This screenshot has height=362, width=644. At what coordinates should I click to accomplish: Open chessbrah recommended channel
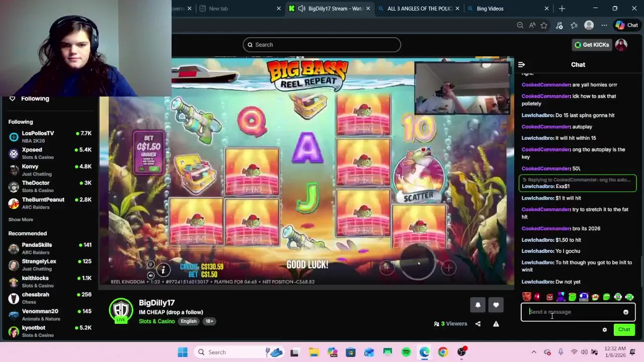[x=49, y=298]
